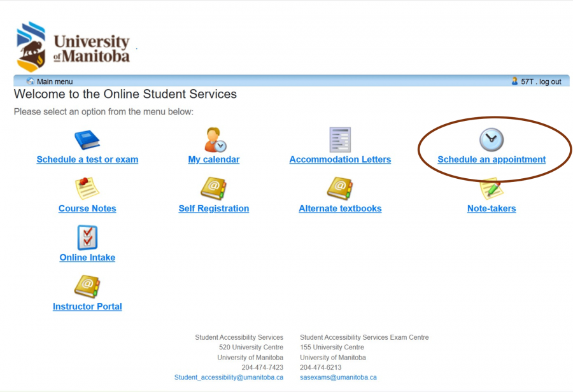Click the clock appointment icon
573x392 pixels.
pos(491,140)
